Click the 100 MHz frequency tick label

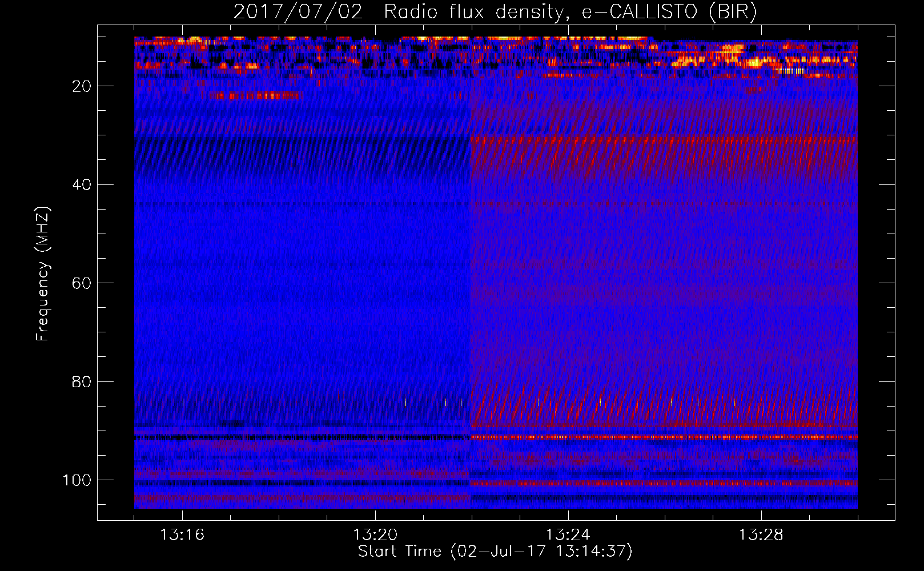click(77, 480)
